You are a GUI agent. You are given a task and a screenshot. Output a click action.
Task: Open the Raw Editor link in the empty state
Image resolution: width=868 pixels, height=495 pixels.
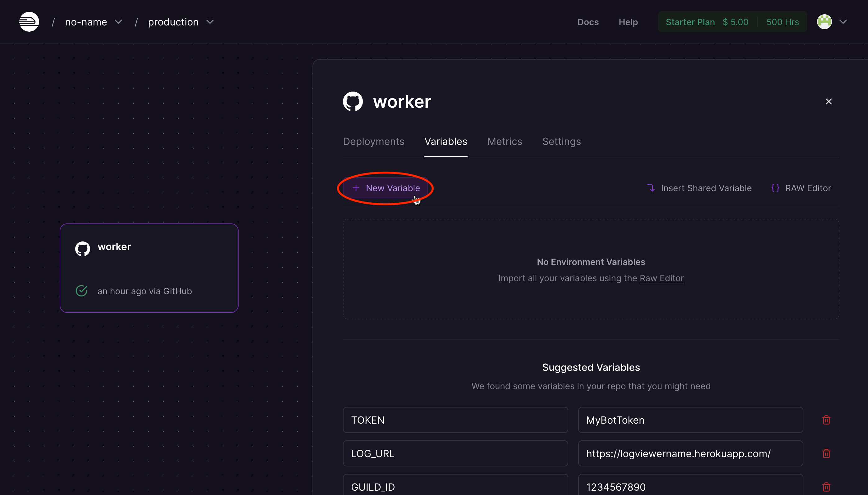[661, 278]
